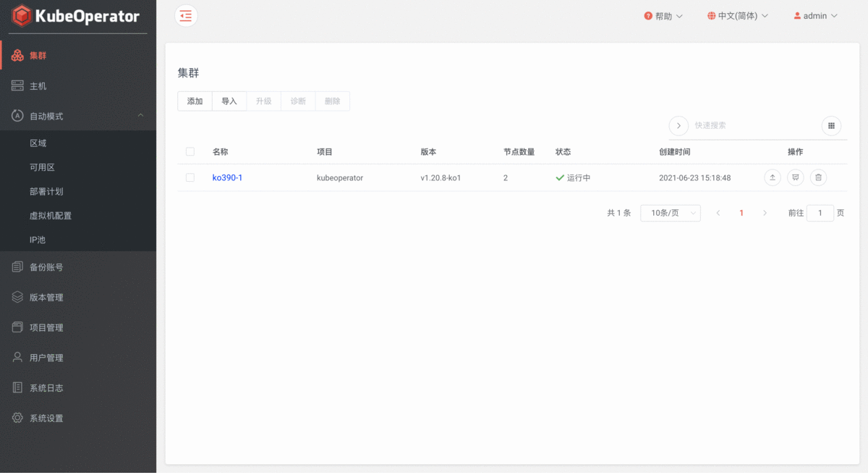Click the 自动模式 automatic mode icon
This screenshot has height=475, width=868.
(x=18, y=116)
